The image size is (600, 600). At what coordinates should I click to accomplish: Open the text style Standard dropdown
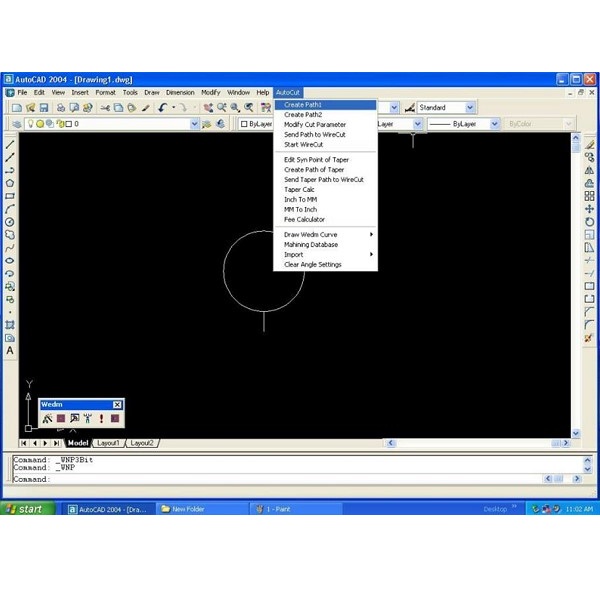[470, 108]
